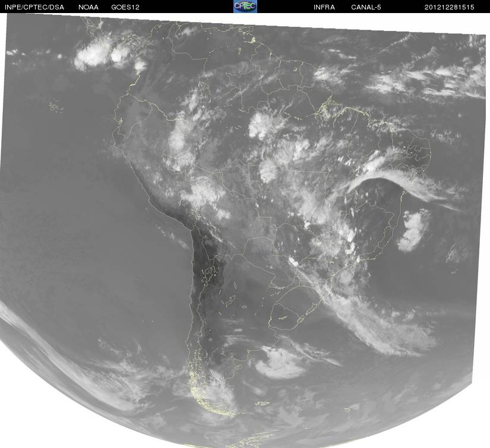This screenshot has width=490, height=448.
Task: Click the CPTEC logo in the header
Action: pyautogui.click(x=245, y=7)
